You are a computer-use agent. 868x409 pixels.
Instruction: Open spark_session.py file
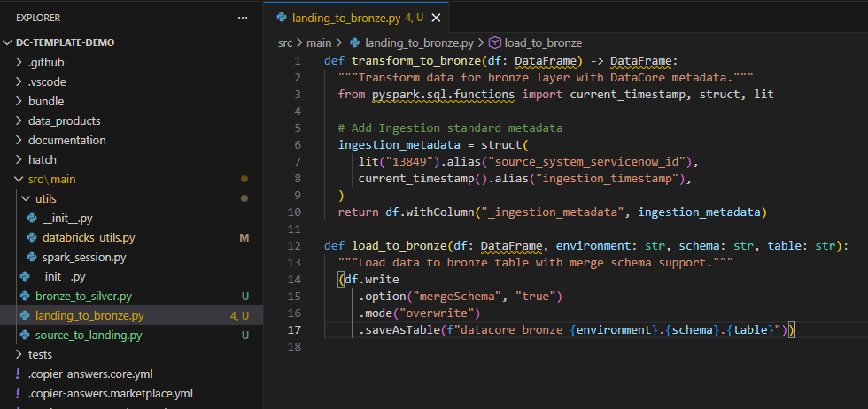click(x=84, y=258)
